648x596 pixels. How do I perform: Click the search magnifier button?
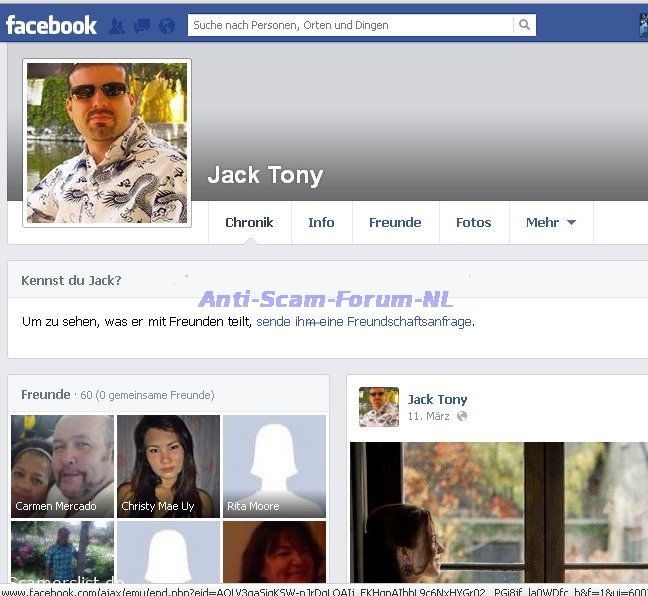[524, 25]
